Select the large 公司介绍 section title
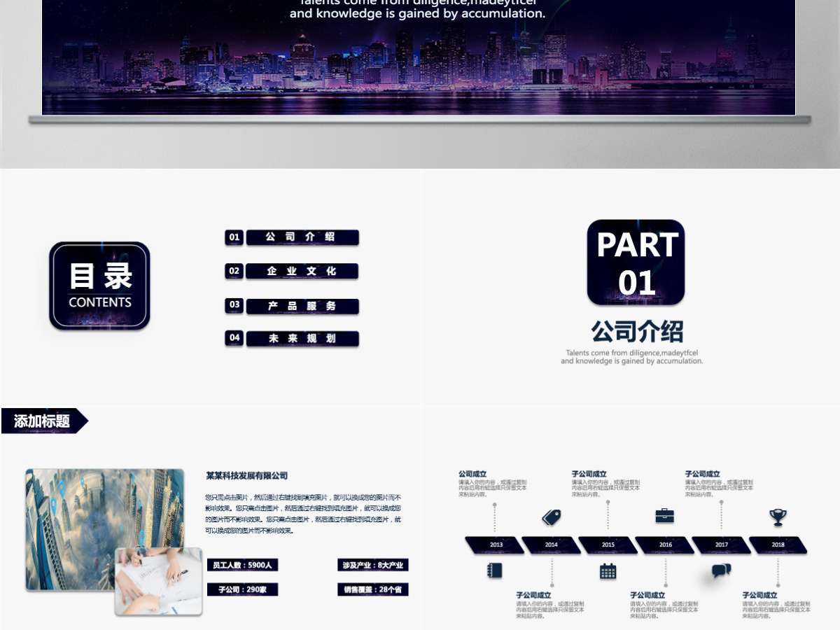Viewport: 840px width, 630px height. click(637, 331)
